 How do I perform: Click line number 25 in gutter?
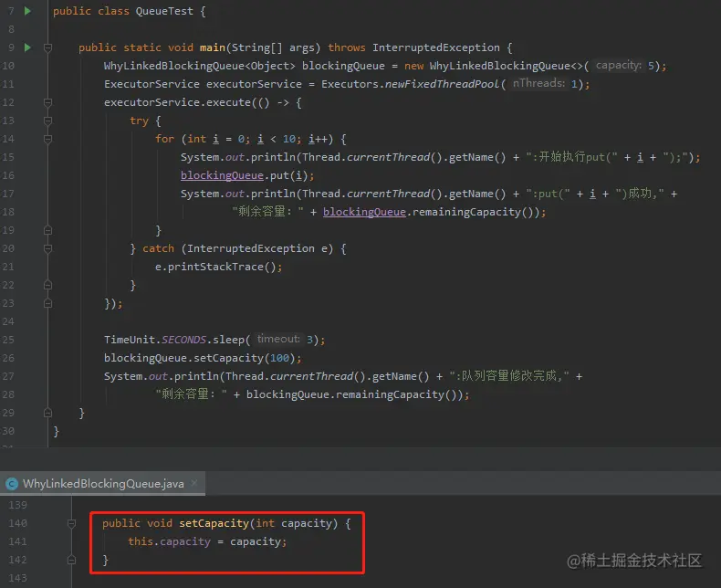point(8,340)
